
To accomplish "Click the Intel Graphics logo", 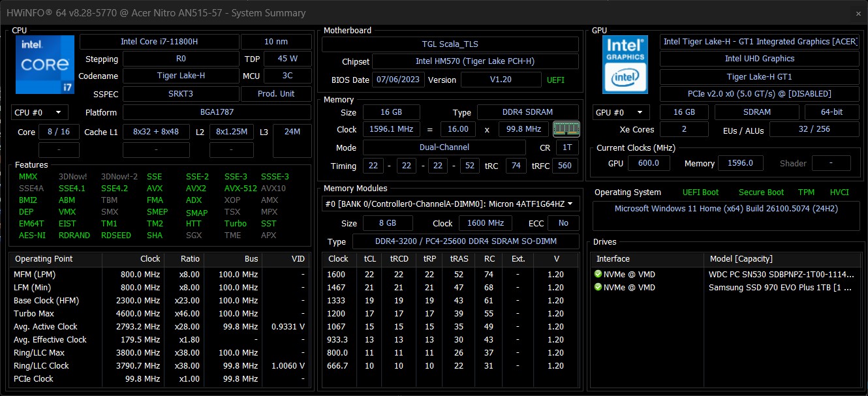I will [x=625, y=64].
